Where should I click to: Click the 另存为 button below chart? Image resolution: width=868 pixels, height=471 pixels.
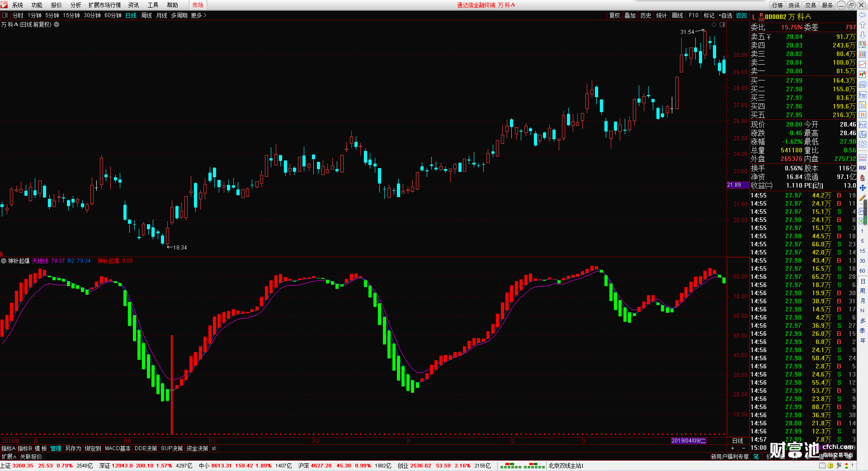(x=73, y=448)
